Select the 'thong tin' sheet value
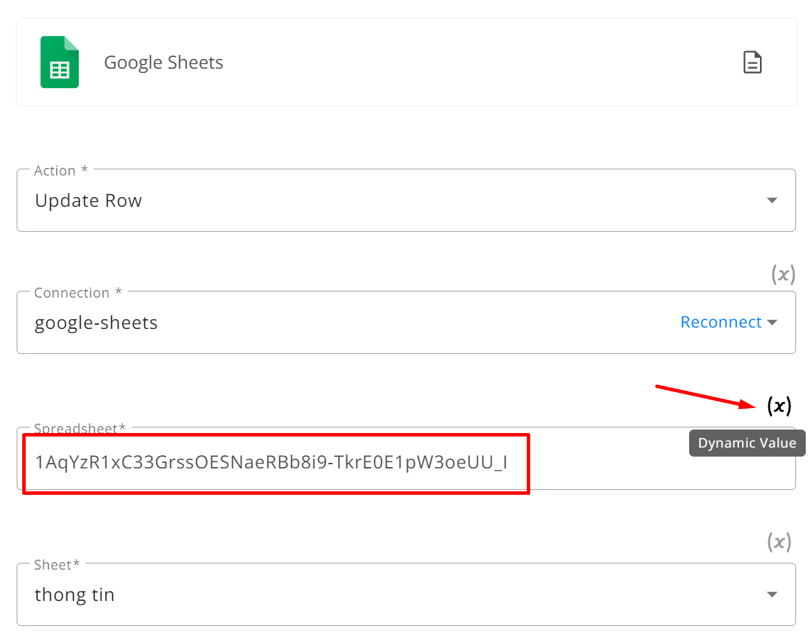 (74, 595)
